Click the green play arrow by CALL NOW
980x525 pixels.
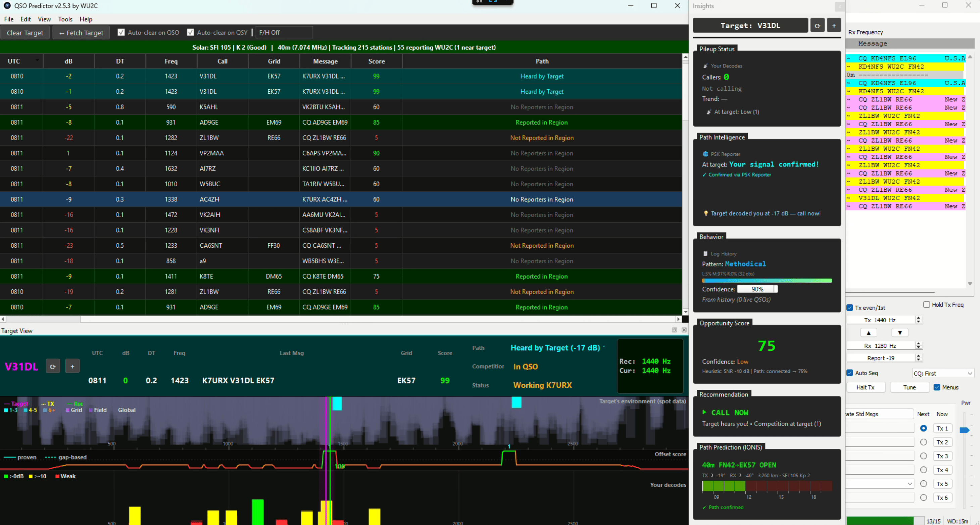pyautogui.click(x=704, y=413)
